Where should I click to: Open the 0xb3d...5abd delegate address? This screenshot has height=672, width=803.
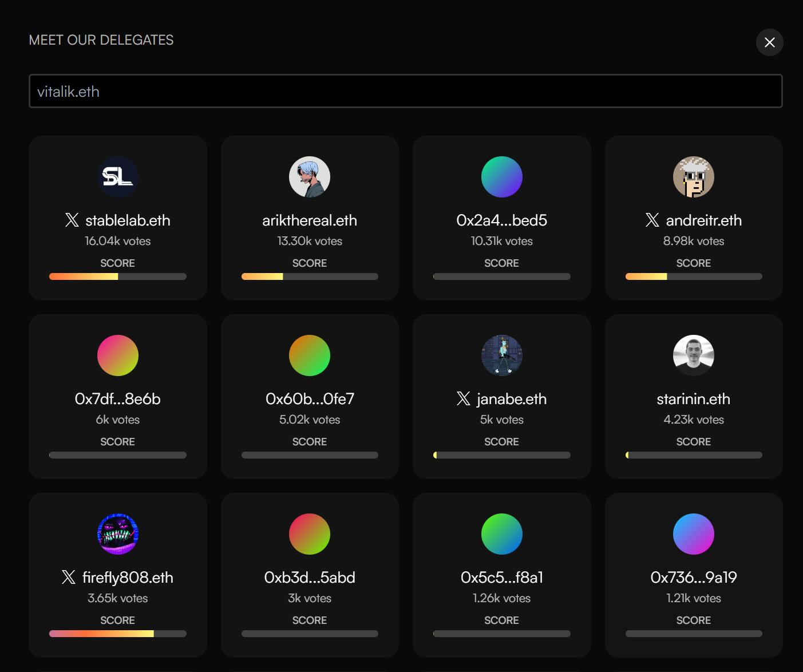310,578
